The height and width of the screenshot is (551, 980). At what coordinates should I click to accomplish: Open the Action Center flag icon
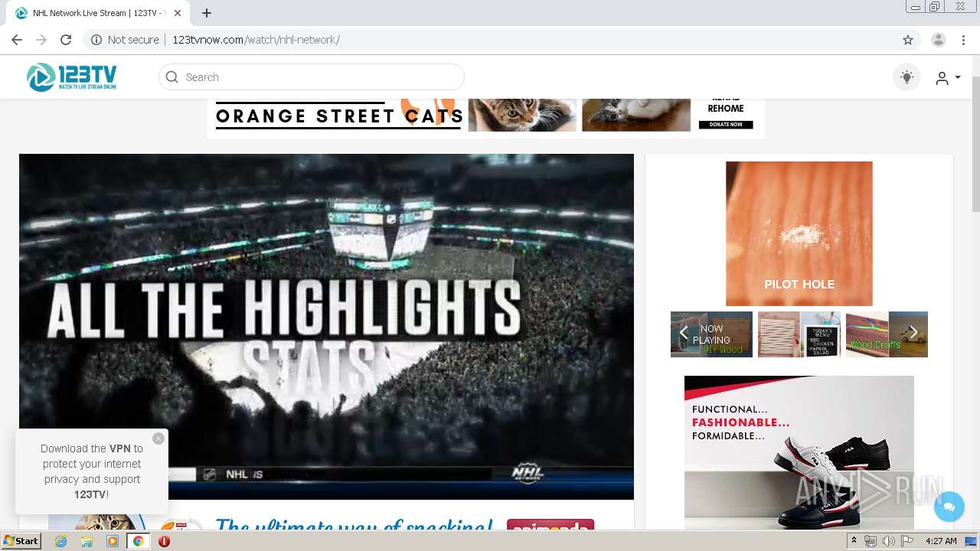907,541
